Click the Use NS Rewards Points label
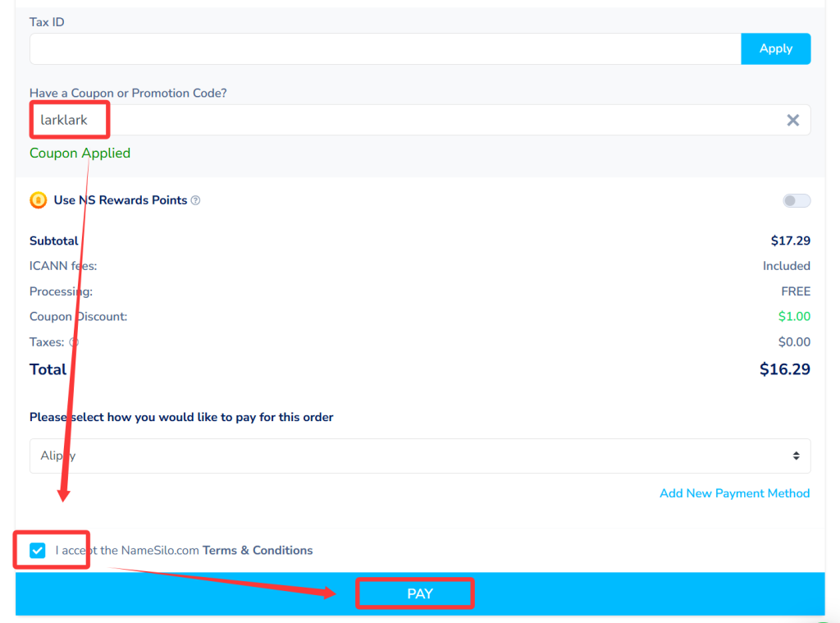The height and width of the screenshot is (623, 840). click(121, 200)
